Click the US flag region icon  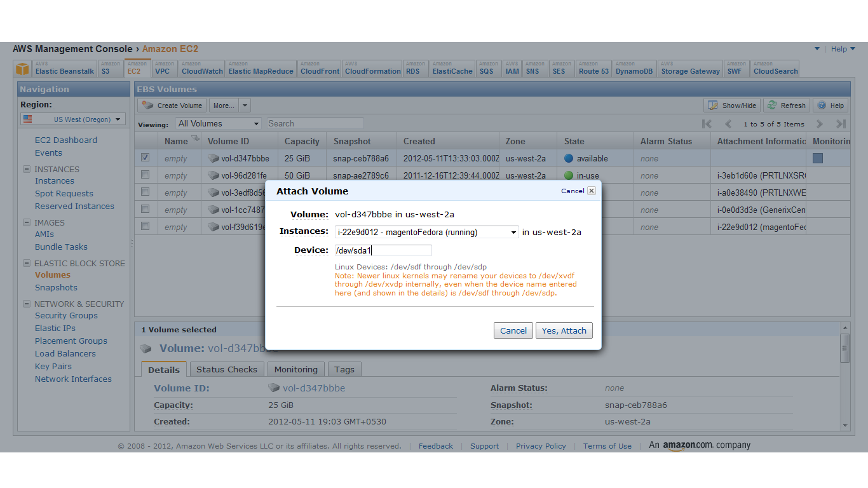tap(28, 119)
